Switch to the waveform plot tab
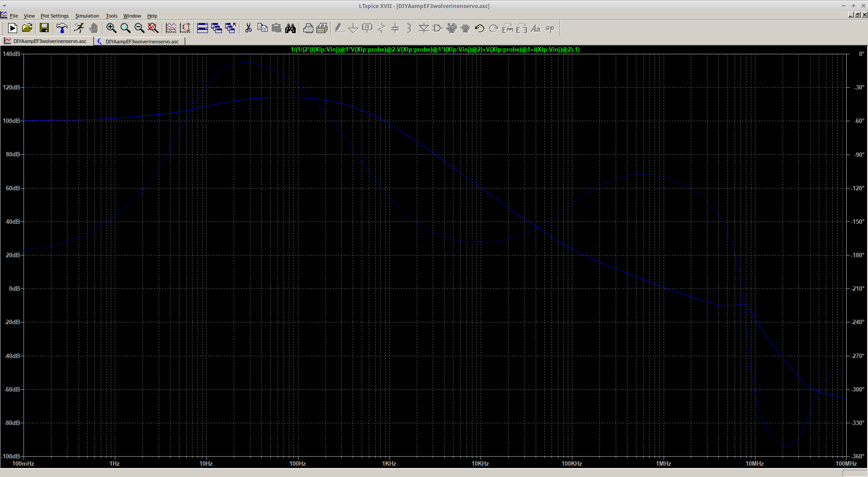 pyautogui.click(x=47, y=41)
